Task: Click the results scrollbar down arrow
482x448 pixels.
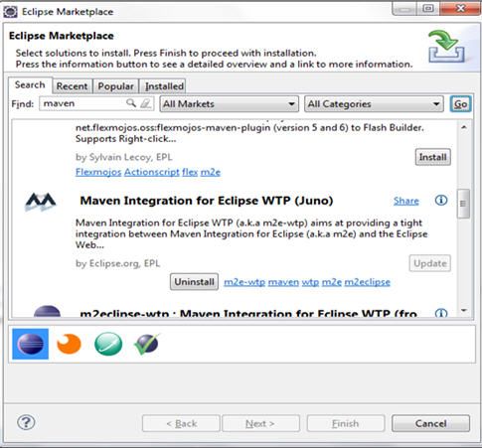Action: 464,311
